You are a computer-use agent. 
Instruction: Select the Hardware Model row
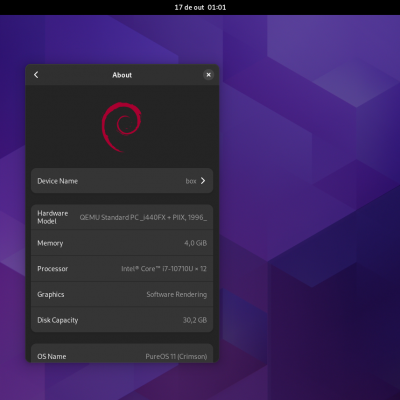122,217
